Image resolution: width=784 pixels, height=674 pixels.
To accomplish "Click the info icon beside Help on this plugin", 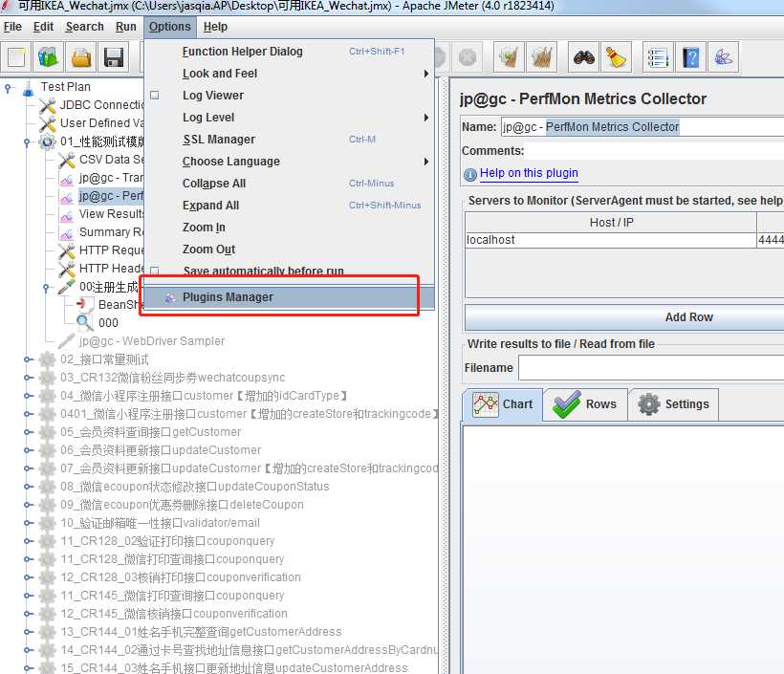I will (x=470, y=175).
